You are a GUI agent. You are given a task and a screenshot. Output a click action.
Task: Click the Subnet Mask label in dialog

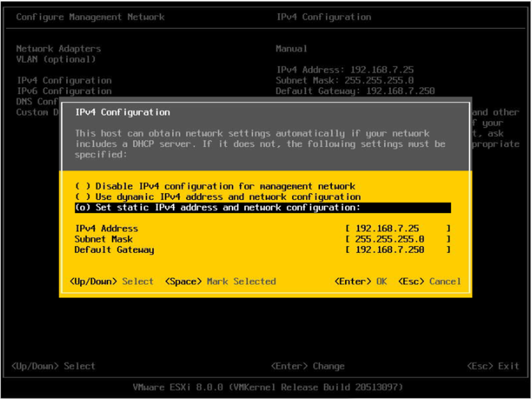tap(104, 239)
